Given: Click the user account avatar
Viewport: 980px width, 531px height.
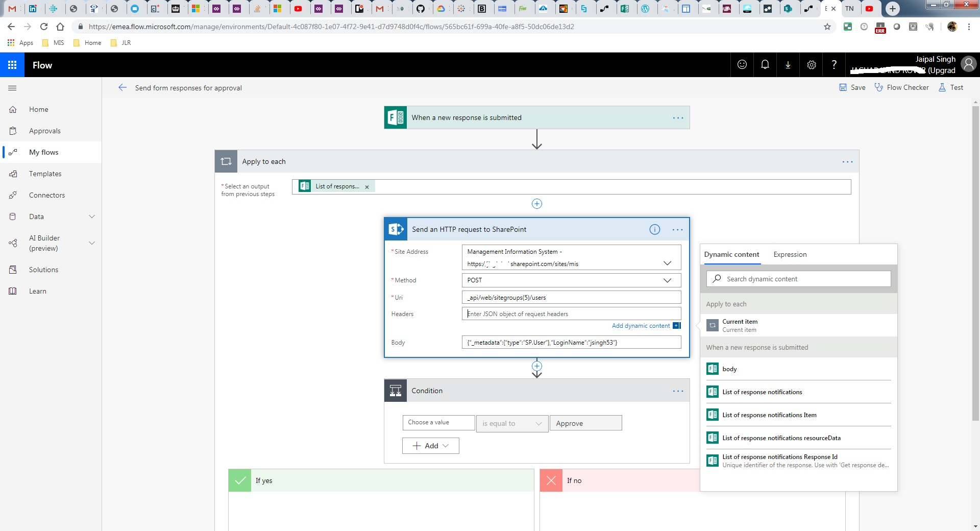Looking at the screenshot, I should (968, 64).
